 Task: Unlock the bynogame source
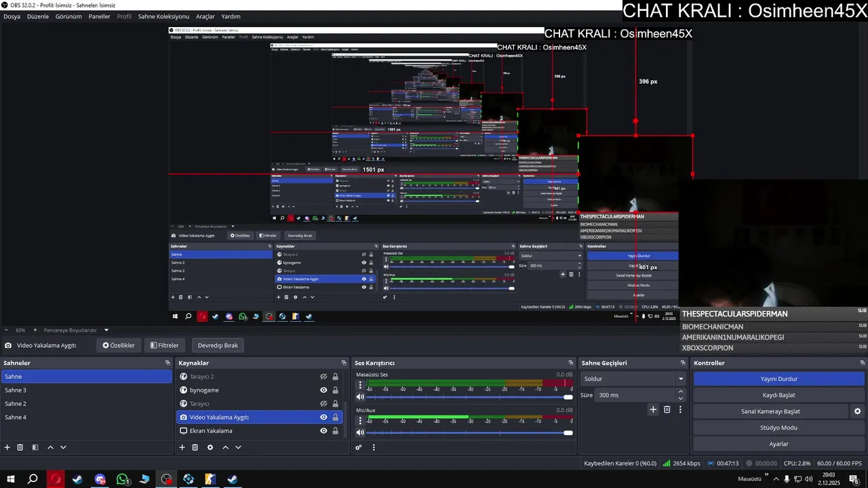pos(335,390)
